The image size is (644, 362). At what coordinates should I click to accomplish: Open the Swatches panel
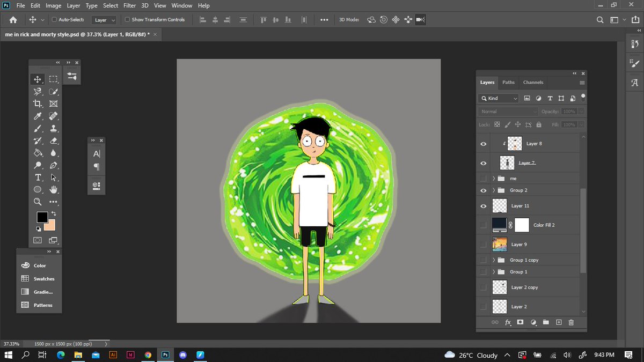coord(39,279)
